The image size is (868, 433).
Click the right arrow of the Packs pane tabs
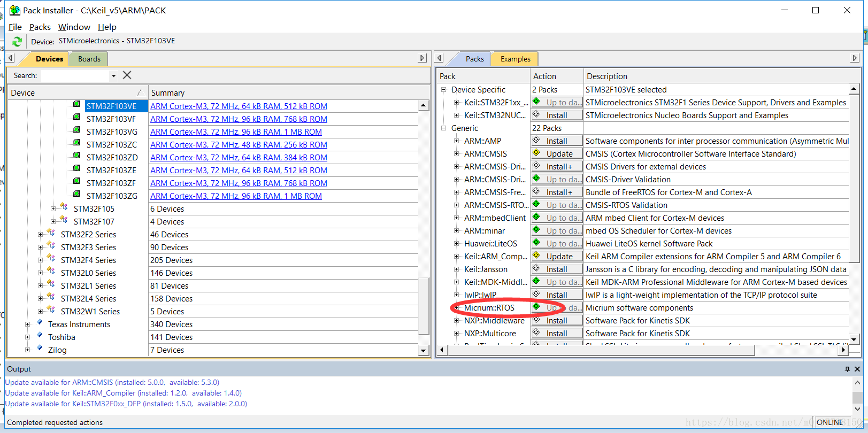[855, 58]
